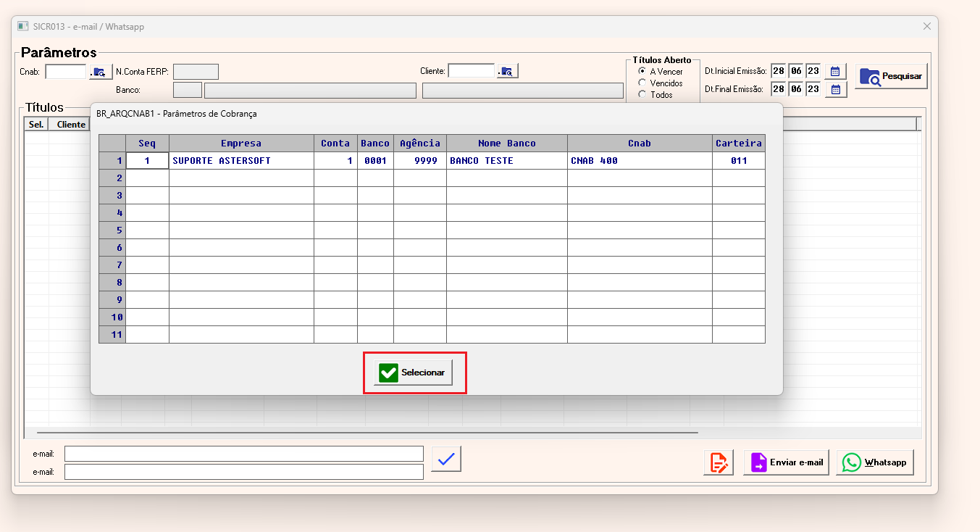The width and height of the screenshot is (980, 532).
Task: Click the second e-mail input field
Action: (244, 472)
